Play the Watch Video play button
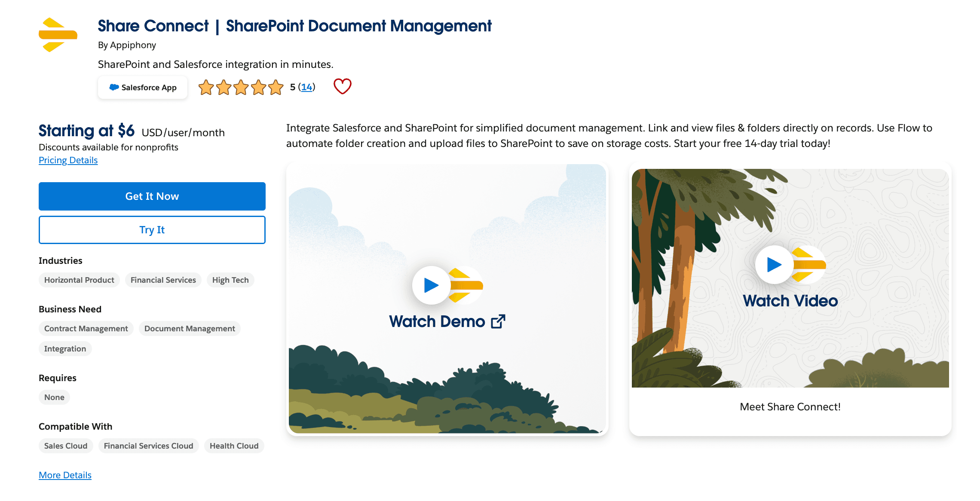The height and width of the screenshot is (501, 980). tap(774, 265)
